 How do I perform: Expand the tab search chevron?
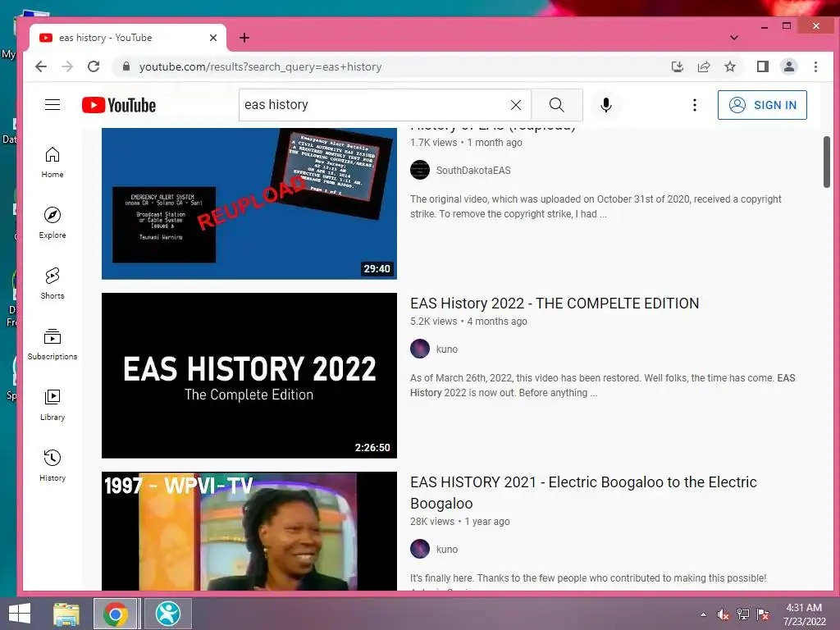click(x=734, y=38)
